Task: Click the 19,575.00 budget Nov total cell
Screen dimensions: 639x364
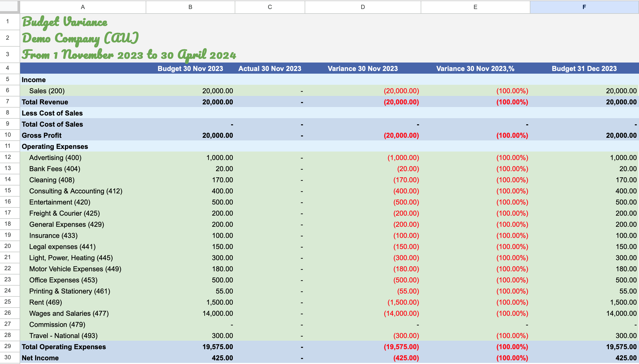Action: click(x=190, y=347)
